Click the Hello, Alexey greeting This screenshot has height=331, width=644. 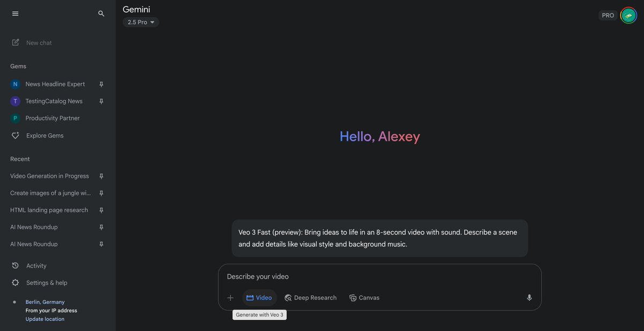tap(380, 137)
